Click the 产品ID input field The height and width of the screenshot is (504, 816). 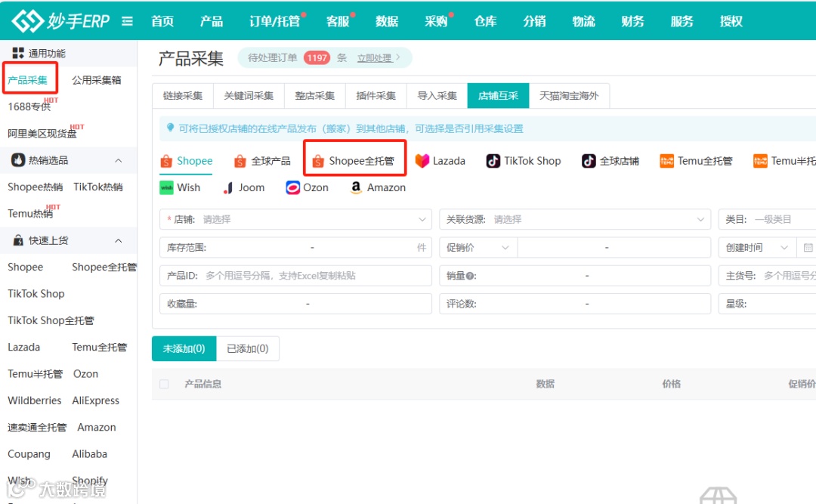295,276
